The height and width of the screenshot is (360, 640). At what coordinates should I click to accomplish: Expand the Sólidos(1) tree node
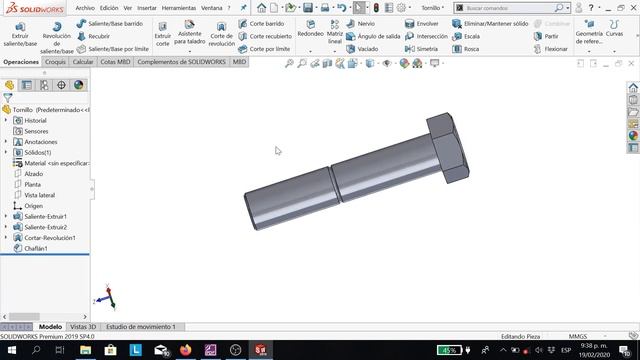coord(6,152)
